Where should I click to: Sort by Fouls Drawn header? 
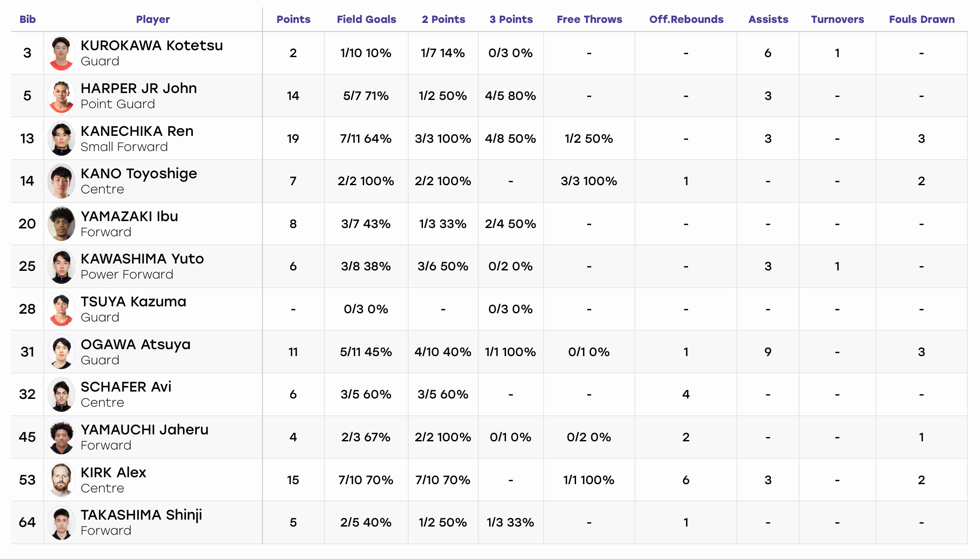pos(922,19)
